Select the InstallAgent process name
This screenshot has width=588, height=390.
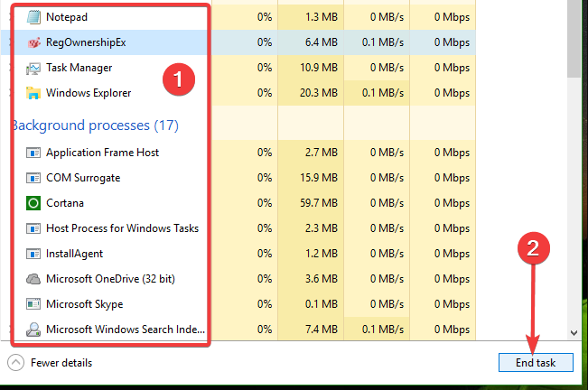pyautogui.click(x=74, y=254)
